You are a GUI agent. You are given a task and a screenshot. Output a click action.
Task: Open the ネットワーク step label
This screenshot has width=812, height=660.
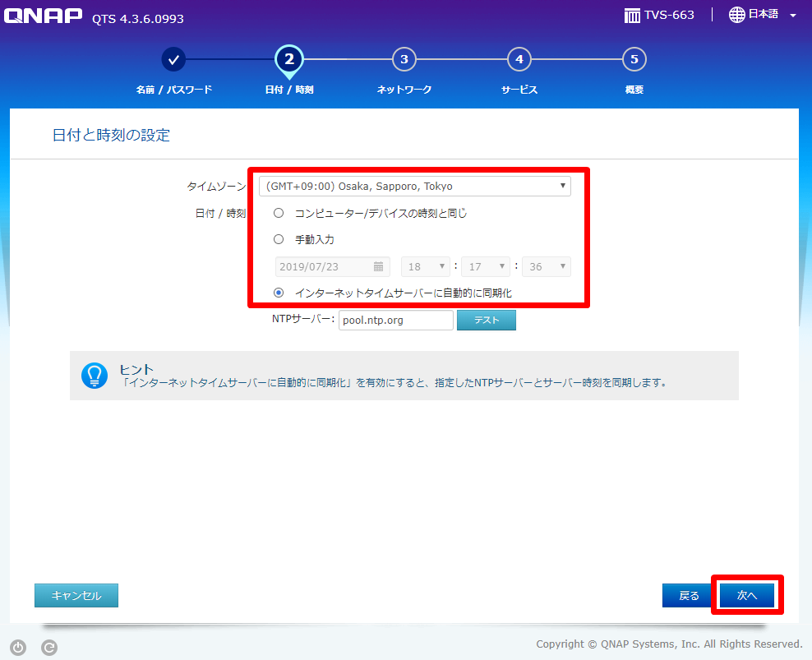[404, 90]
